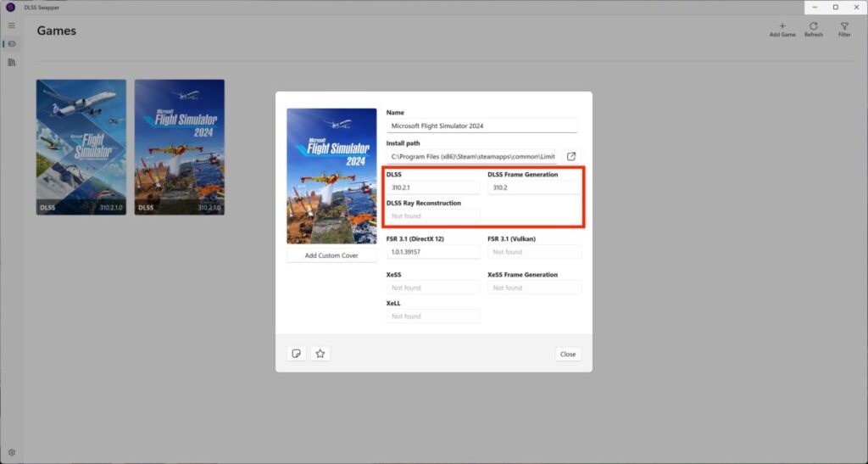Mark game as favourite with star icon
The image size is (868, 464).
click(320, 353)
